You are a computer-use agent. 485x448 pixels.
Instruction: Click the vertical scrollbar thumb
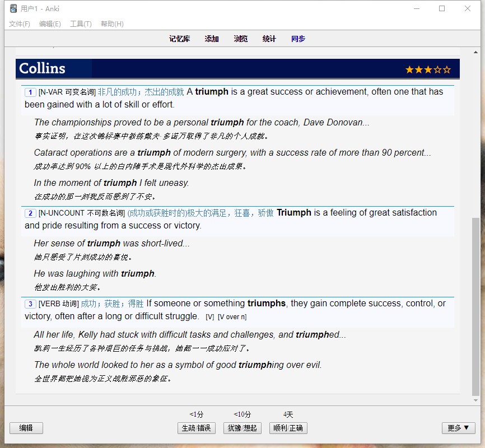pyautogui.click(x=475, y=307)
